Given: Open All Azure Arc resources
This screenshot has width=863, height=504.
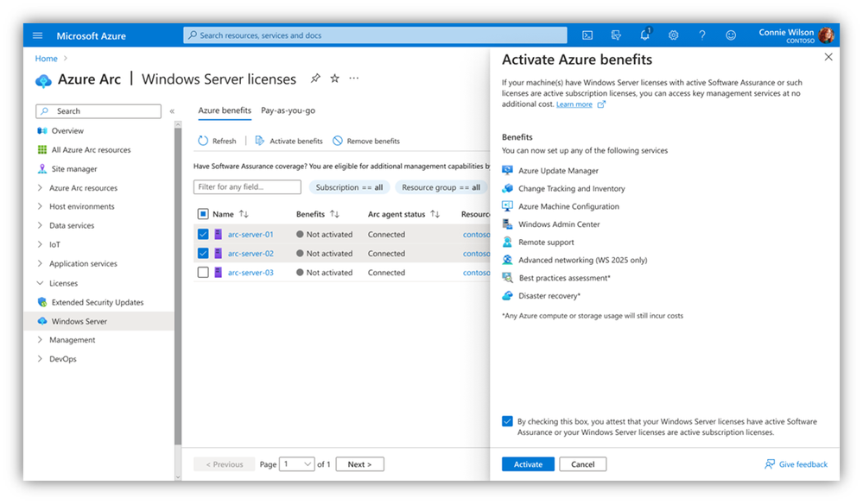Looking at the screenshot, I should pos(91,149).
